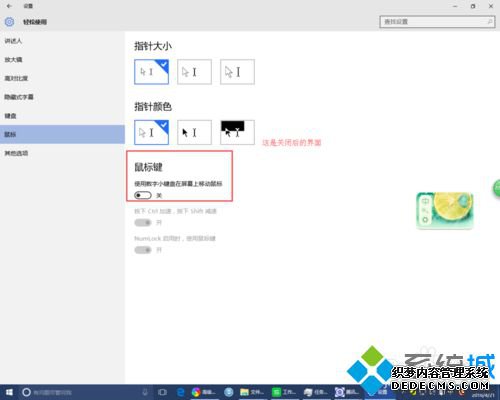Launch Edge browser from the taskbar
Viewport: 500px width, 400px height.
coord(180,392)
